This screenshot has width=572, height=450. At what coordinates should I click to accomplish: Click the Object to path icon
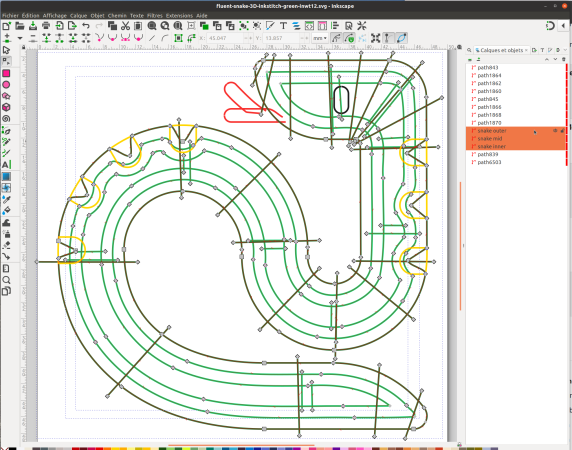pos(178,38)
